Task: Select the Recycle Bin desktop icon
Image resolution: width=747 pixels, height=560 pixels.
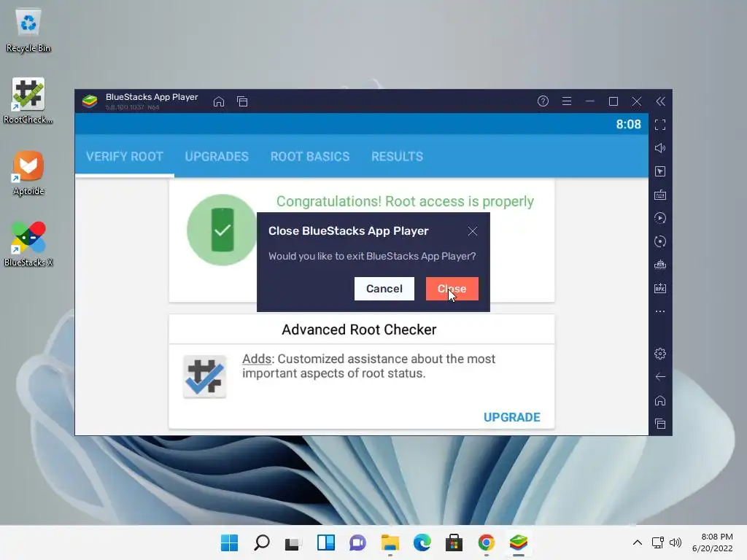Action: [x=28, y=31]
